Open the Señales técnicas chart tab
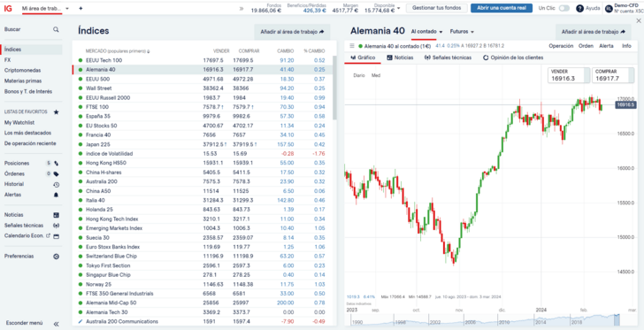644x330 pixels. pyautogui.click(x=448, y=58)
